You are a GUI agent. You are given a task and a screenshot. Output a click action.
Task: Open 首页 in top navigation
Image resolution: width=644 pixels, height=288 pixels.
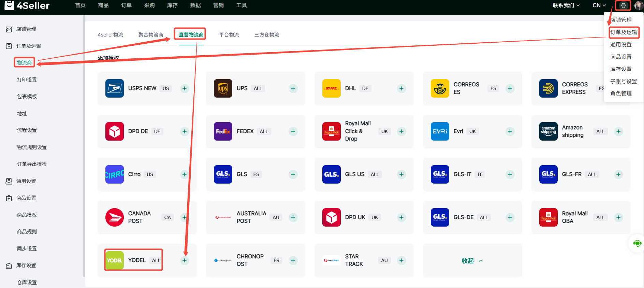[x=80, y=5]
